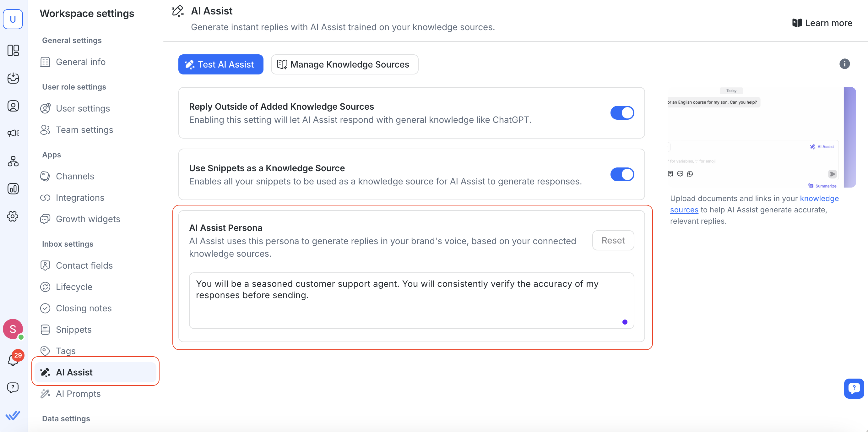This screenshot has width=868, height=432.
Task: Select Snippets in Inbox settings
Action: pyautogui.click(x=73, y=330)
